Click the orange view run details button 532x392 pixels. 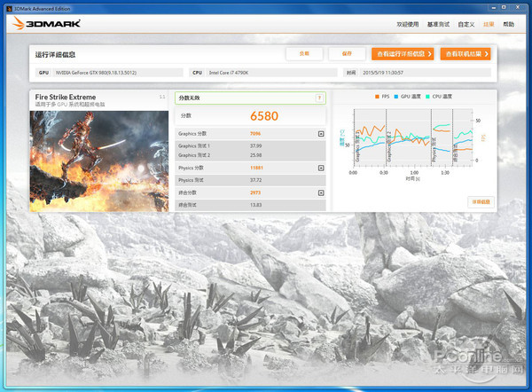tap(403, 53)
